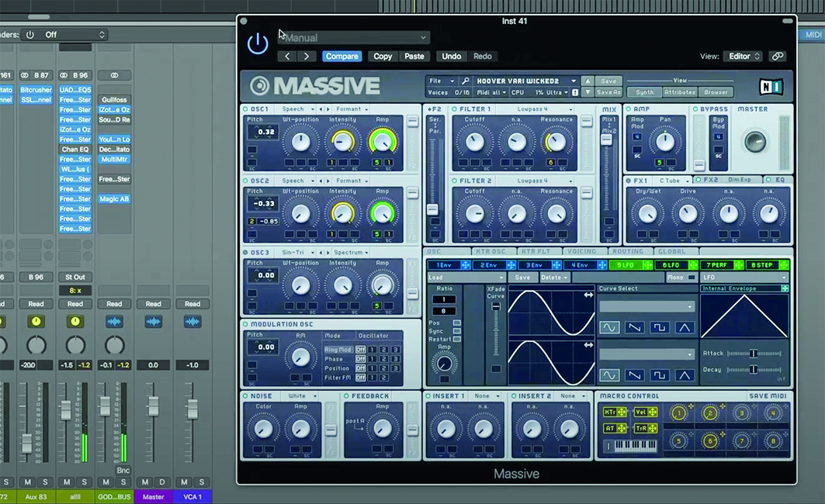825x504 pixels.
Task: Click the Browser view button
Action: pyautogui.click(x=716, y=92)
